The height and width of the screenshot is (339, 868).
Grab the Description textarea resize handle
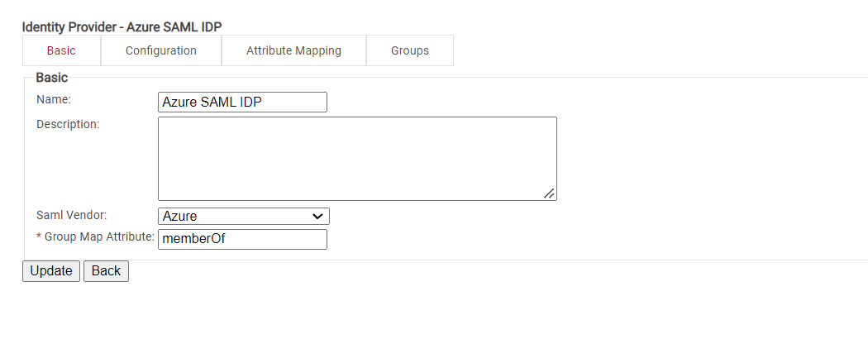click(x=549, y=193)
